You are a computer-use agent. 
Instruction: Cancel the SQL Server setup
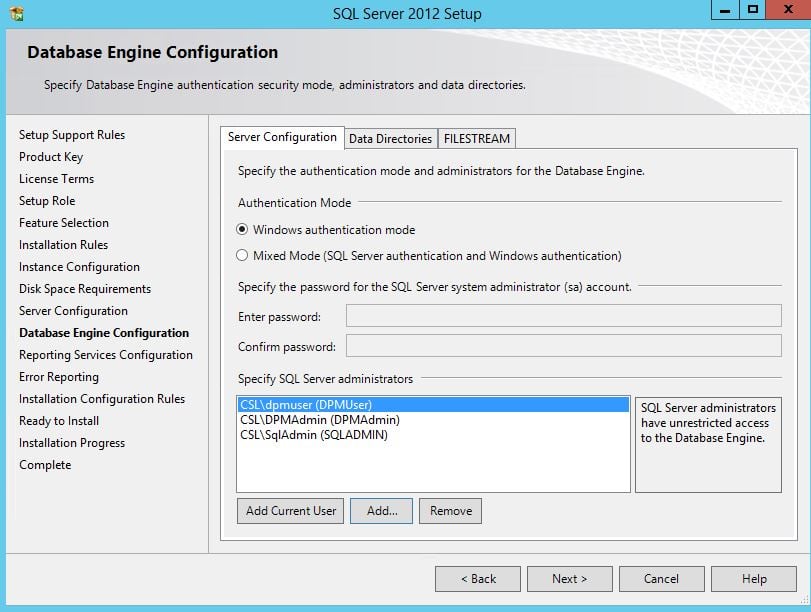pyautogui.click(x=662, y=579)
